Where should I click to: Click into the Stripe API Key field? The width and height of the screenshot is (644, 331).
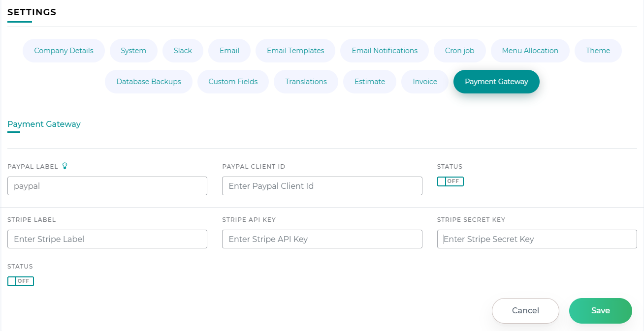tap(322, 239)
